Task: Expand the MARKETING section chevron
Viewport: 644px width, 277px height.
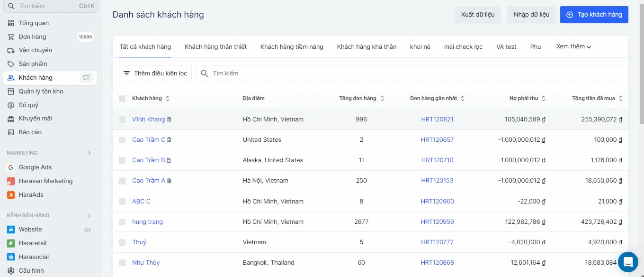Action: 89,153
